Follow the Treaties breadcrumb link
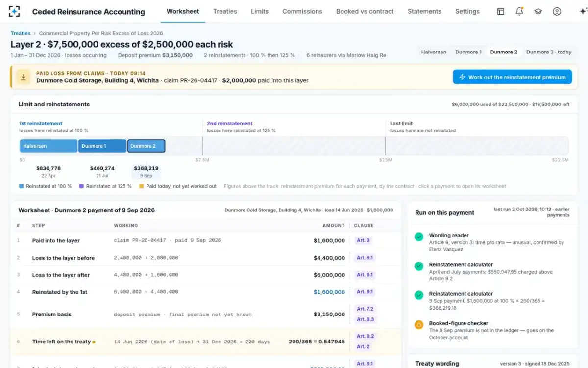Viewport: 588px width, 368px height. (x=21, y=33)
